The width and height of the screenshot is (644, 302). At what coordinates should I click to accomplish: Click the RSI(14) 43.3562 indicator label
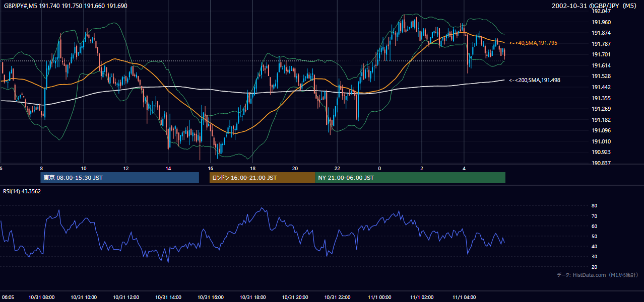pyautogui.click(x=22, y=191)
